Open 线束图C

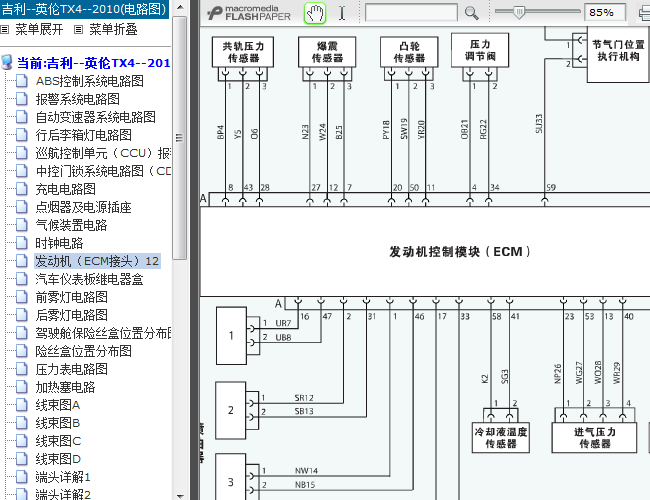(58, 441)
